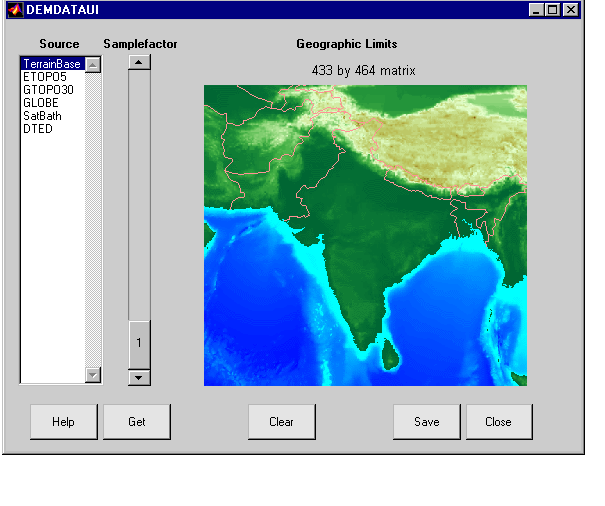Close the DEMDATAUI window via X
The image size is (605, 506).
pos(570,10)
